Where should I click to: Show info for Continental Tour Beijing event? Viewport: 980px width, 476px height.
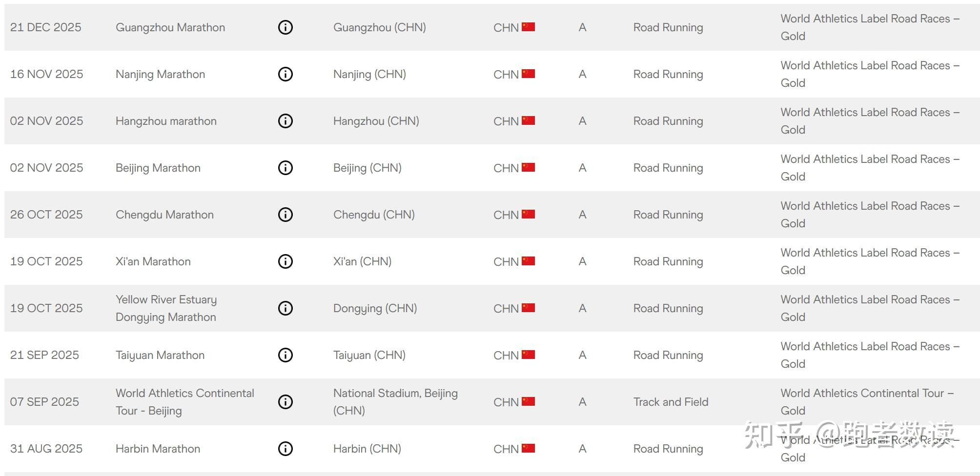(x=285, y=402)
